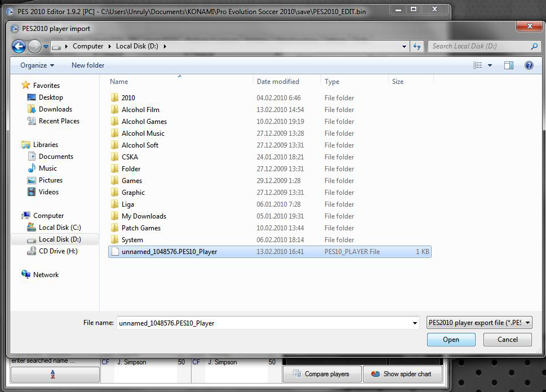546x392 pixels.
Task: Open CD Drive (H:) in navigation pane
Action: [x=58, y=251]
